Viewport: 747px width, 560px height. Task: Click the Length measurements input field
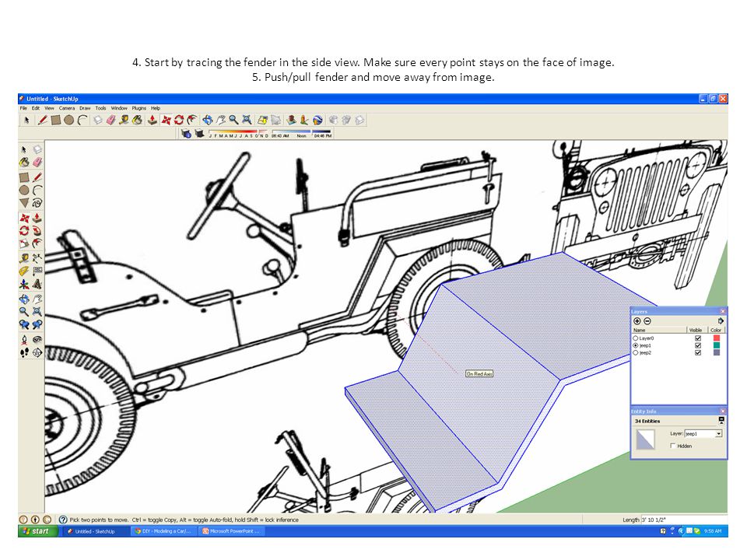pyautogui.click(x=683, y=520)
